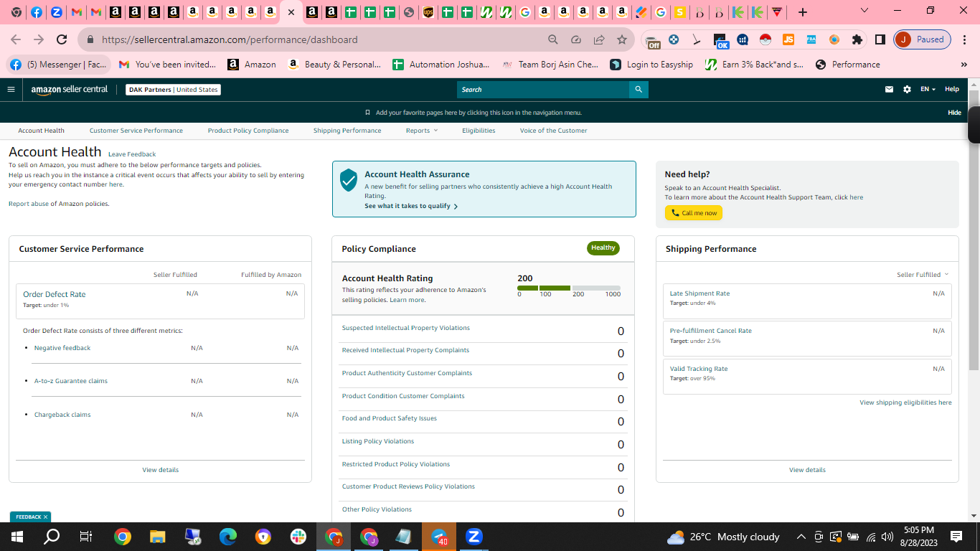Click Hide on the favorites bar
980x551 pixels.
(x=954, y=113)
